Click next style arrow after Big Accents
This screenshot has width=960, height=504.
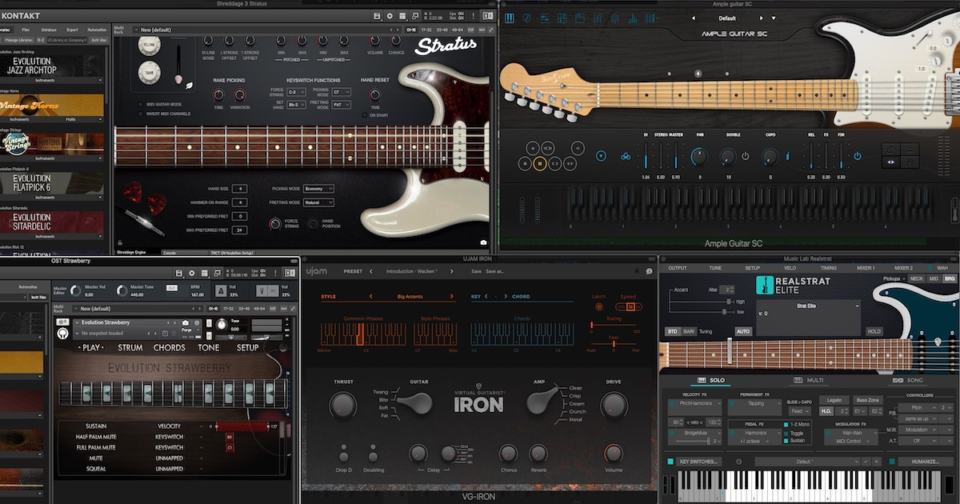click(x=452, y=296)
